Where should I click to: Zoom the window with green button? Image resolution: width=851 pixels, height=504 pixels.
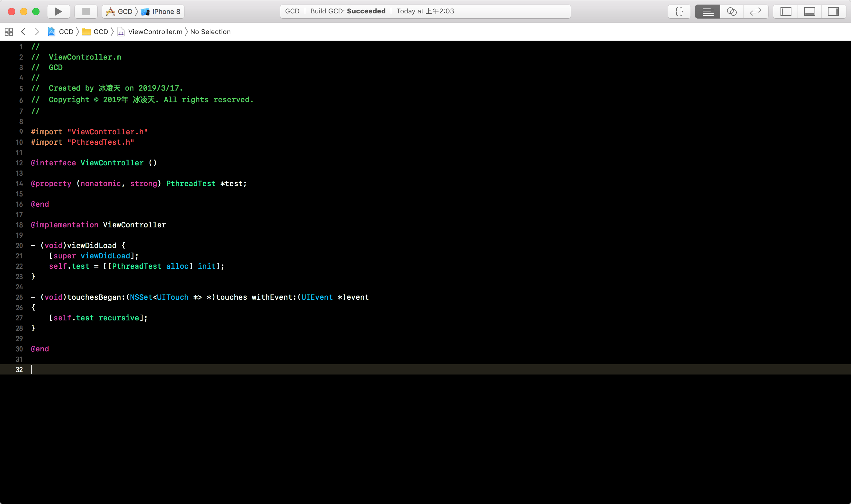pyautogui.click(x=36, y=12)
